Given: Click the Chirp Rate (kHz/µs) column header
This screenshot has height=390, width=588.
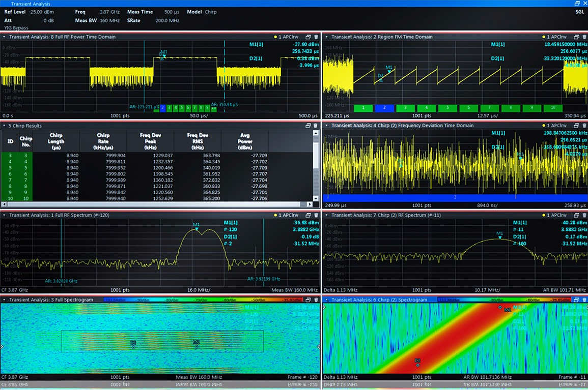Looking at the screenshot, I should (103, 141).
